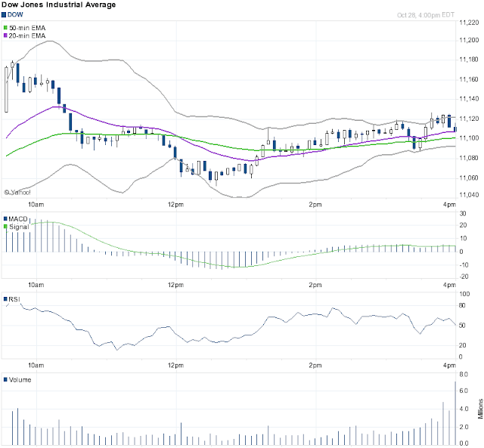Click the 11,160 price axis label
Viewport: 484px width, 448px height.
pyautogui.click(x=469, y=79)
